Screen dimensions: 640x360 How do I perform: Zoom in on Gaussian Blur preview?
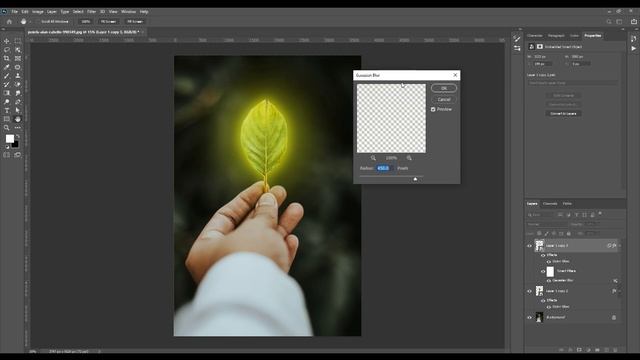(x=409, y=158)
